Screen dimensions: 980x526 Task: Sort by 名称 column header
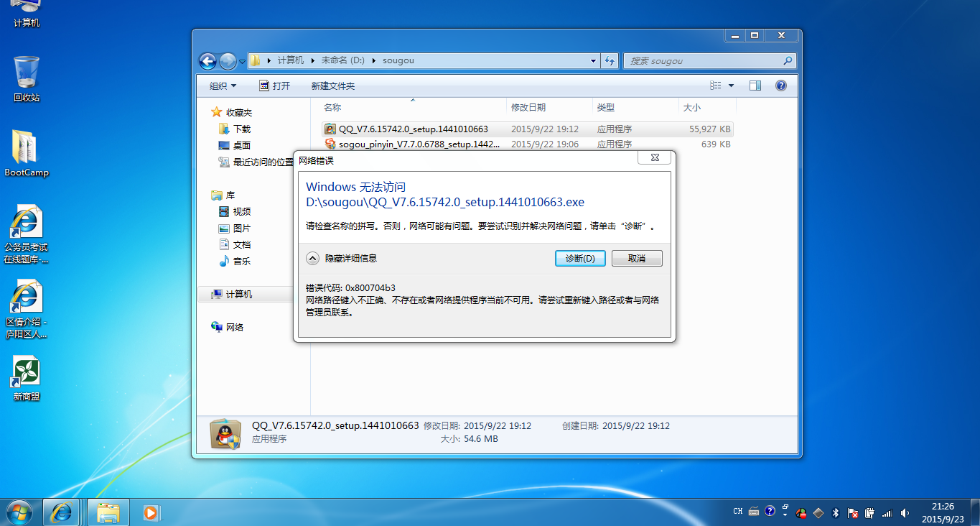tap(332, 107)
